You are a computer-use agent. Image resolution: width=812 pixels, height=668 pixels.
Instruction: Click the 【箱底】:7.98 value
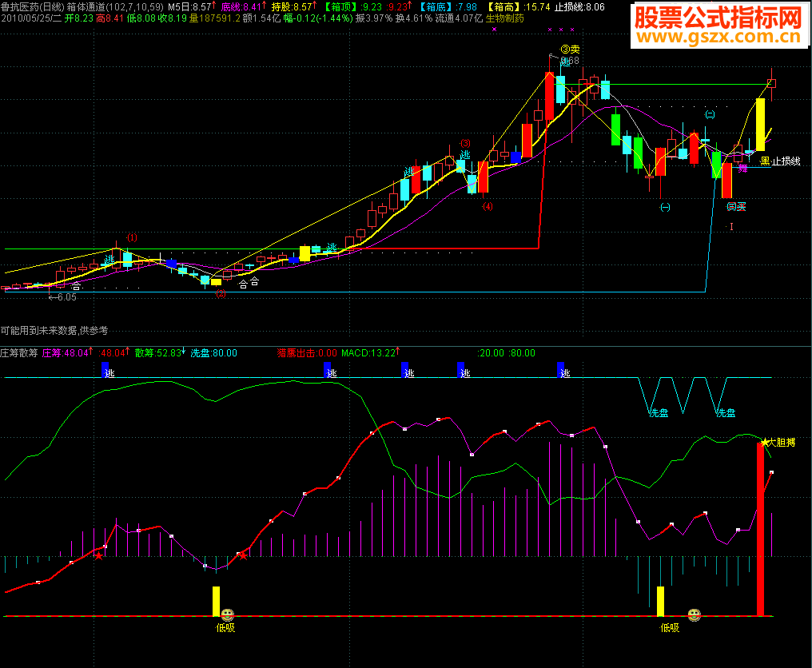tap(447, 6)
